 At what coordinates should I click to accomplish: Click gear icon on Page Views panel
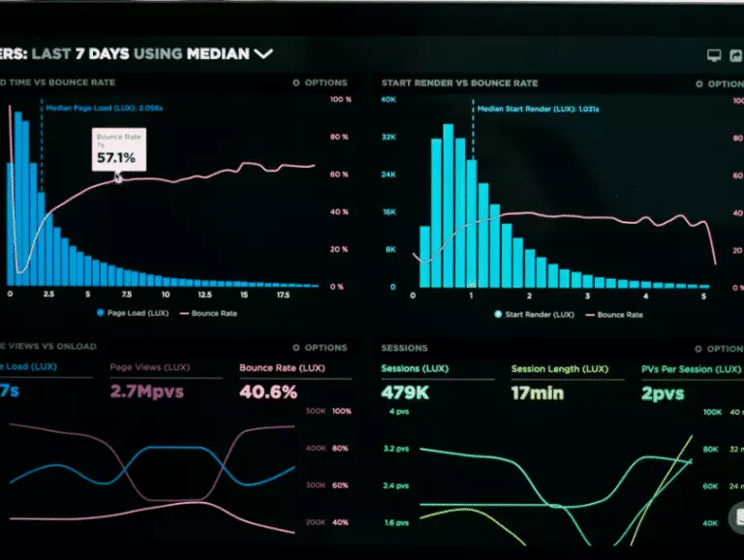tap(296, 348)
